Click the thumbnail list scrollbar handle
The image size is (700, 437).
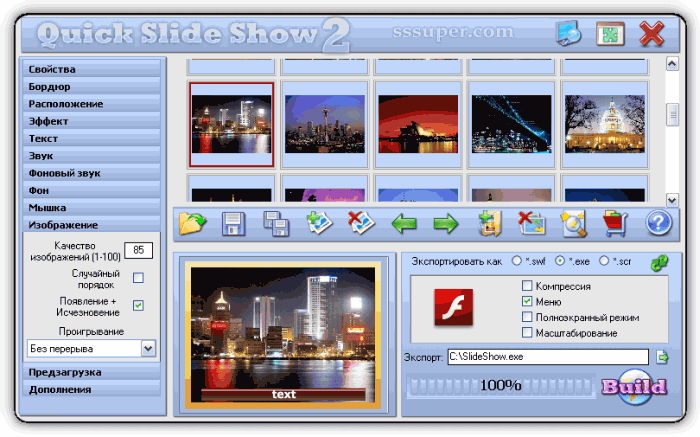672,115
